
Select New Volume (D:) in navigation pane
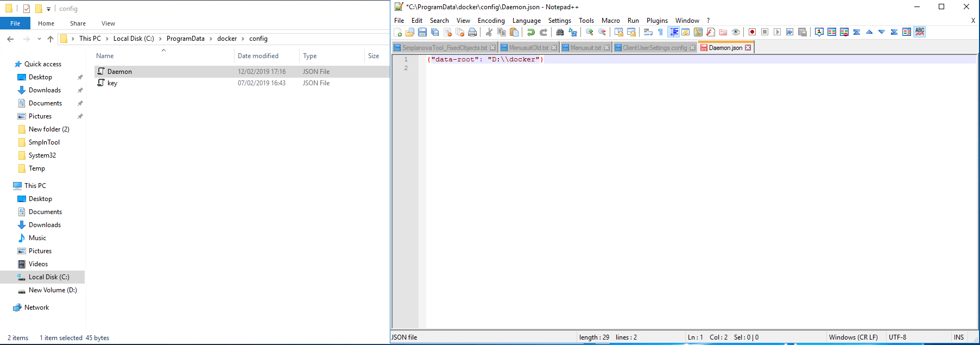click(53, 290)
